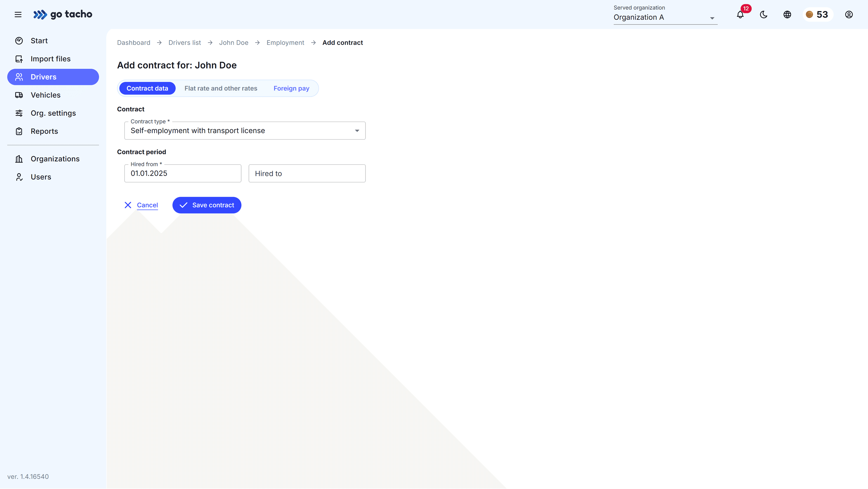Open the Drivers section in sidebar
The image size is (868, 489).
pyautogui.click(x=43, y=76)
